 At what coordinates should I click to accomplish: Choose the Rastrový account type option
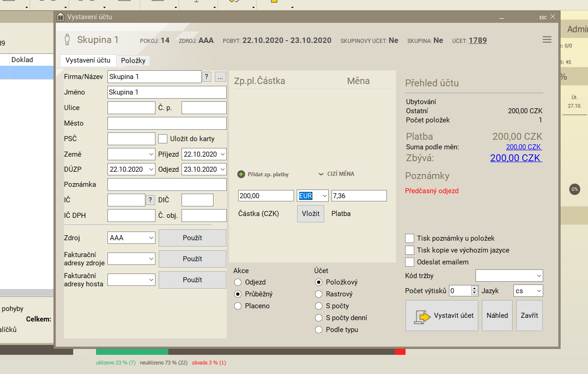pos(319,294)
